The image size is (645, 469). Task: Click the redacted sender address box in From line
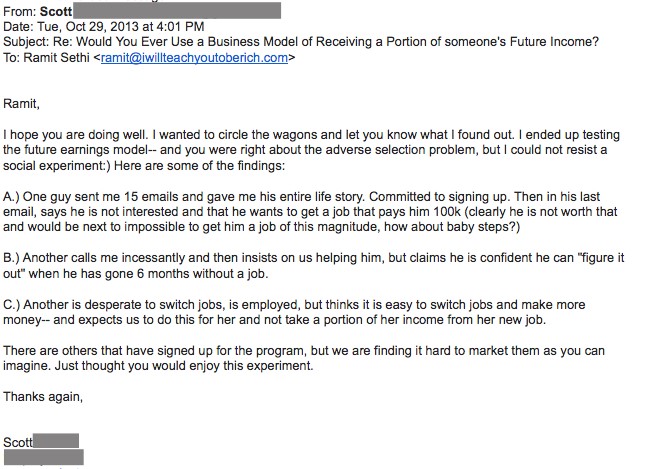click(x=177, y=11)
